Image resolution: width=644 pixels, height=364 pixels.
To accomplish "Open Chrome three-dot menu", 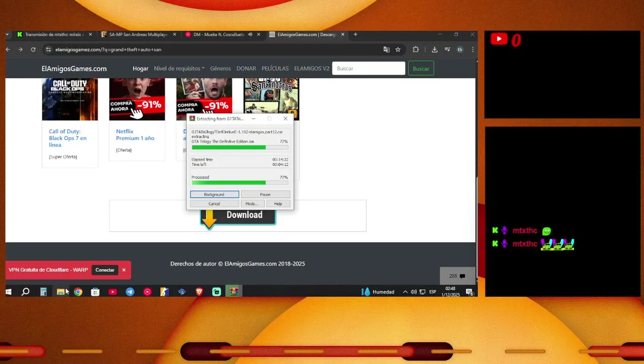I will [x=473, y=50].
